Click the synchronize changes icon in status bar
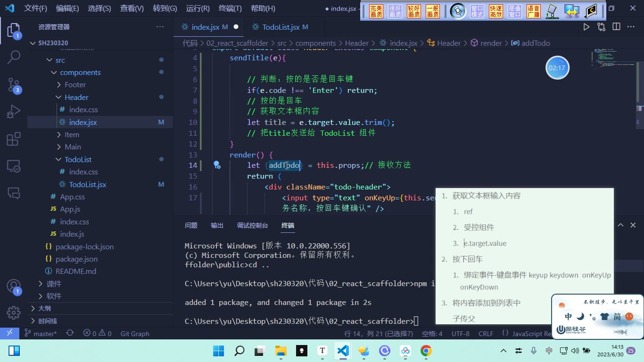Viewport: 644px width, 362px height. (70, 333)
